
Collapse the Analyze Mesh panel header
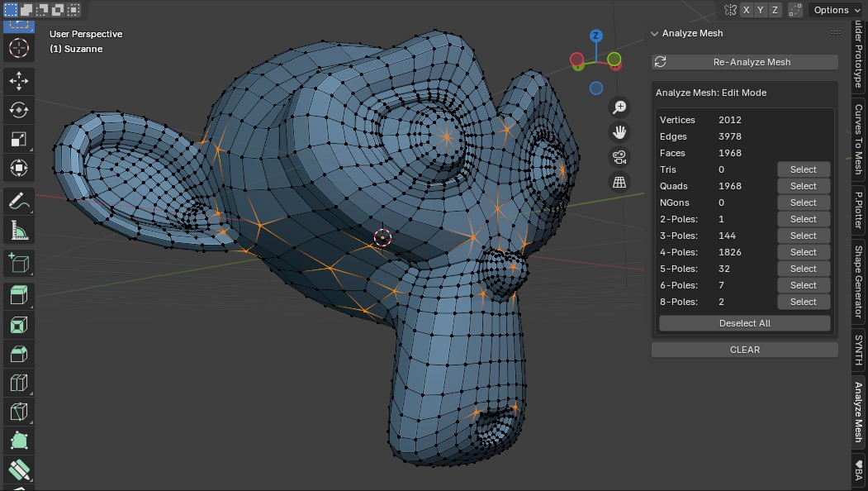(655, 33)
